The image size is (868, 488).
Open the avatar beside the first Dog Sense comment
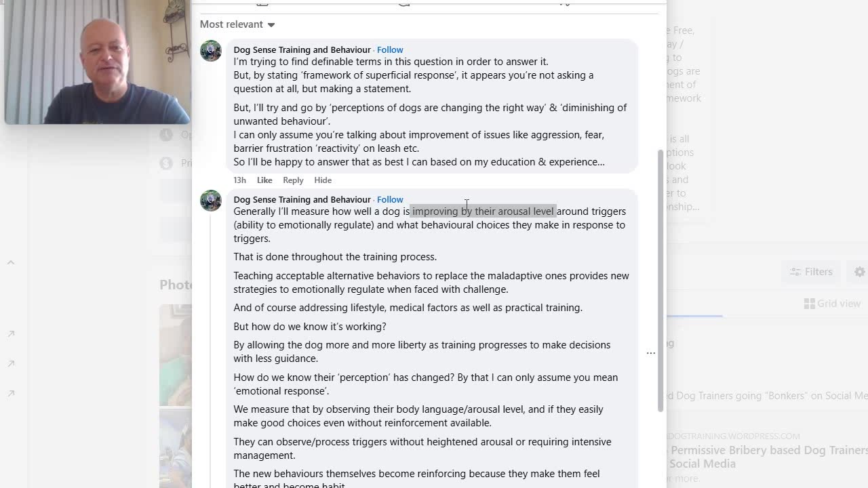point(211,51)
